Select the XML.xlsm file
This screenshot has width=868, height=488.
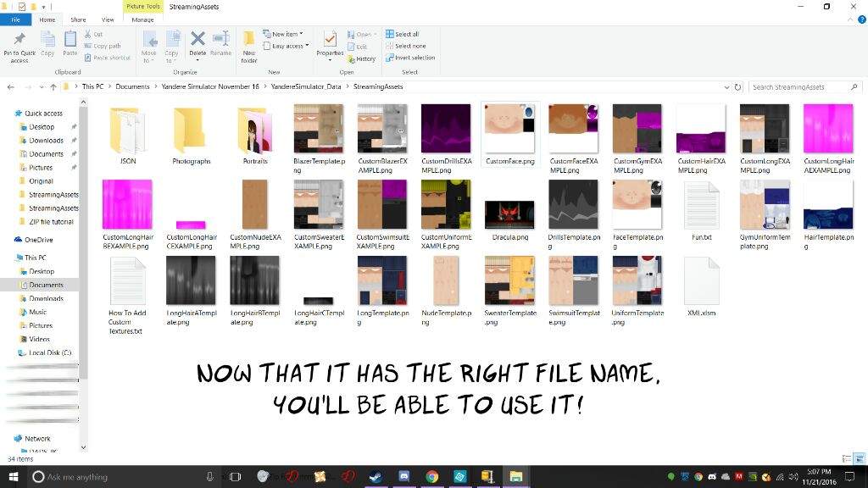[x=701, y=287]
